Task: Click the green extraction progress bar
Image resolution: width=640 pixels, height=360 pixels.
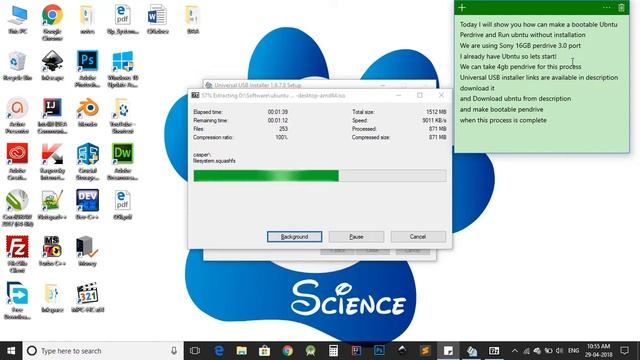Action: pyautogui.click(x=320, y=176)
